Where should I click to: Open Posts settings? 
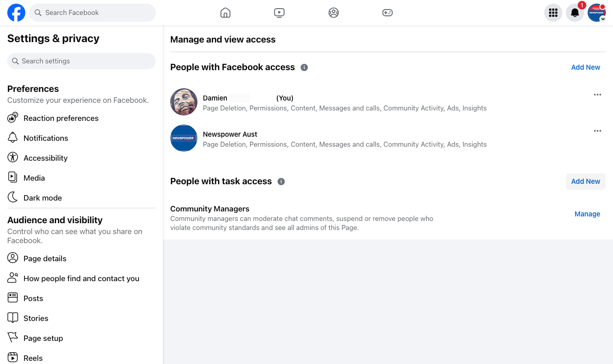pyautogui.click(x=81, y=298)
